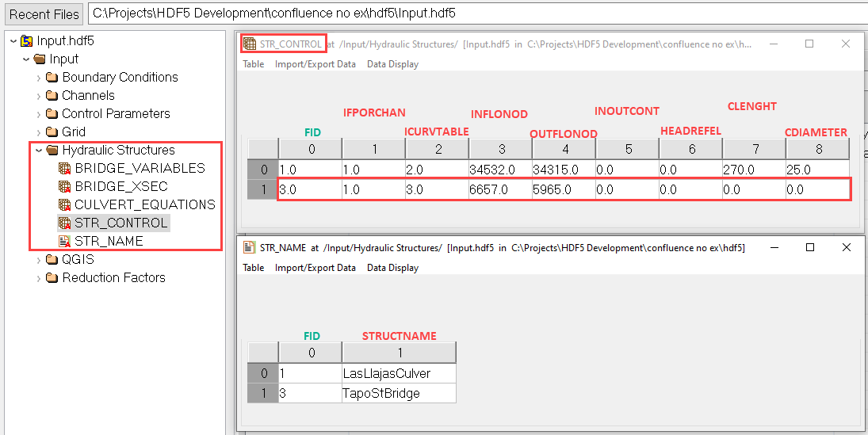Open Table menu in STR_CONTROL window

point(254,64)
